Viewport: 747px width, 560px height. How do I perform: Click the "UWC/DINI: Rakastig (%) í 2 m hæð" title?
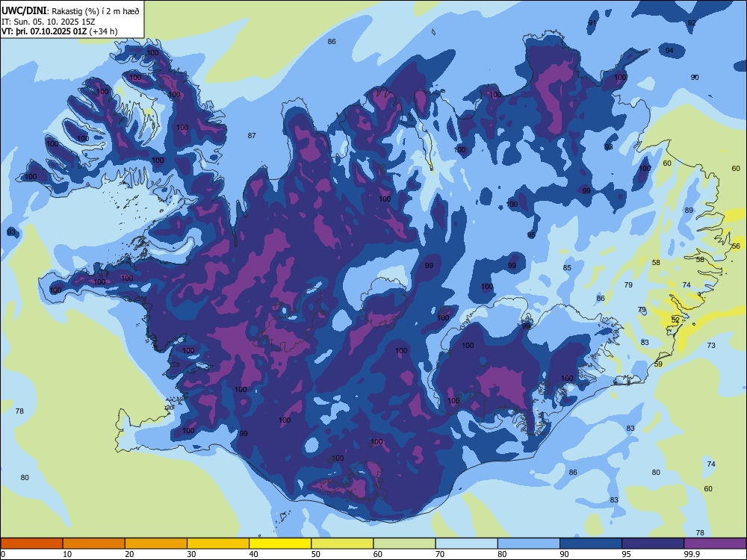pos(70,11)
